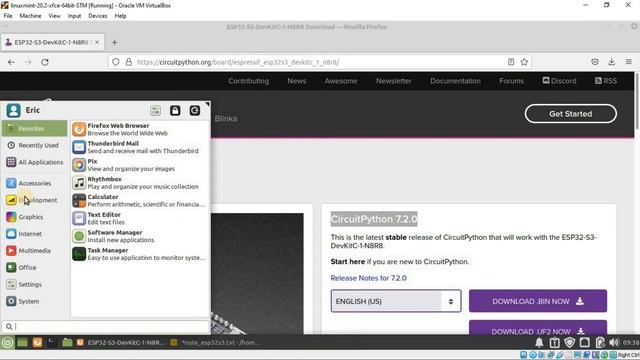Click the Get Started button
The image size is (640, 360).
click(571, 114)
